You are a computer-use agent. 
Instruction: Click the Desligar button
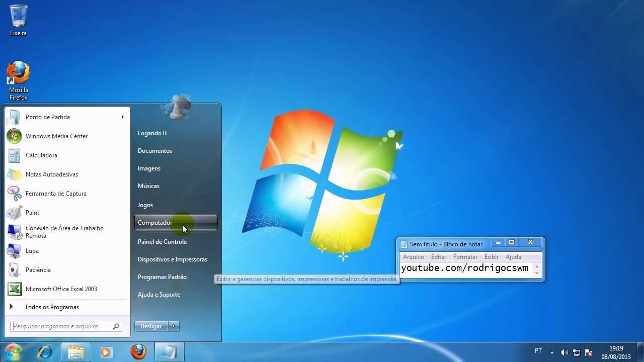tap(151, 326)
